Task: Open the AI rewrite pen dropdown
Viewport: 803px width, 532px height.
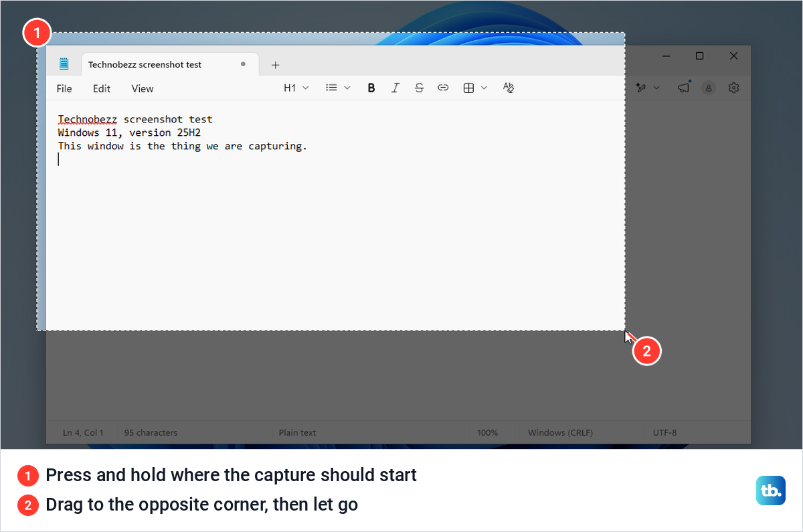Action: click(x=648, y=88)
